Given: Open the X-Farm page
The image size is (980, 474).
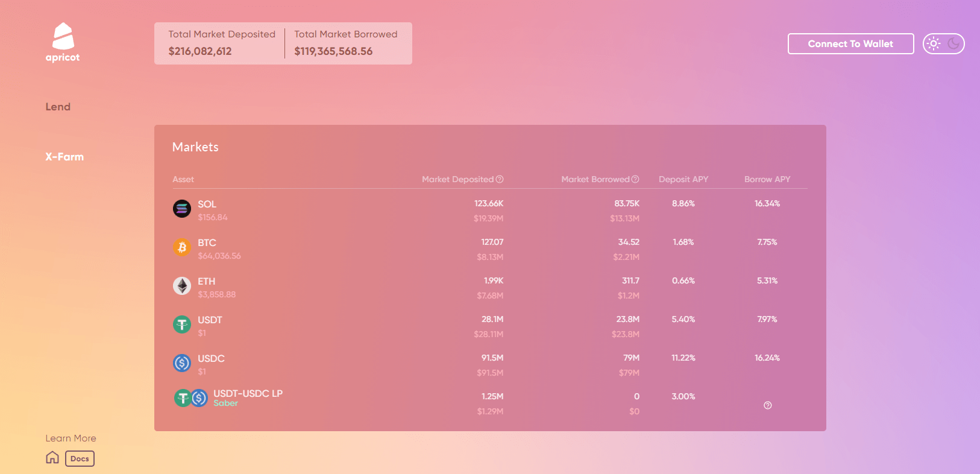Looking at the screenshot, I should [64, 157].
